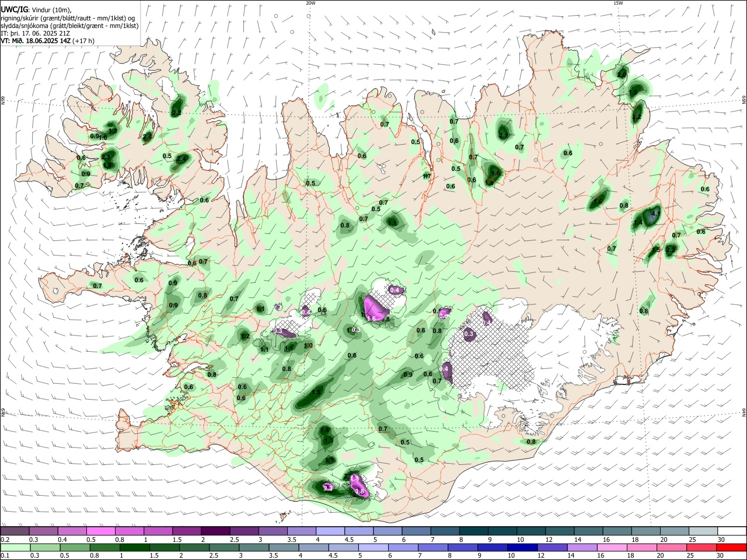Screen dimensions: 747x560
Task: Click the '0.2' label under the snow scale
Action: pos(4,540)
